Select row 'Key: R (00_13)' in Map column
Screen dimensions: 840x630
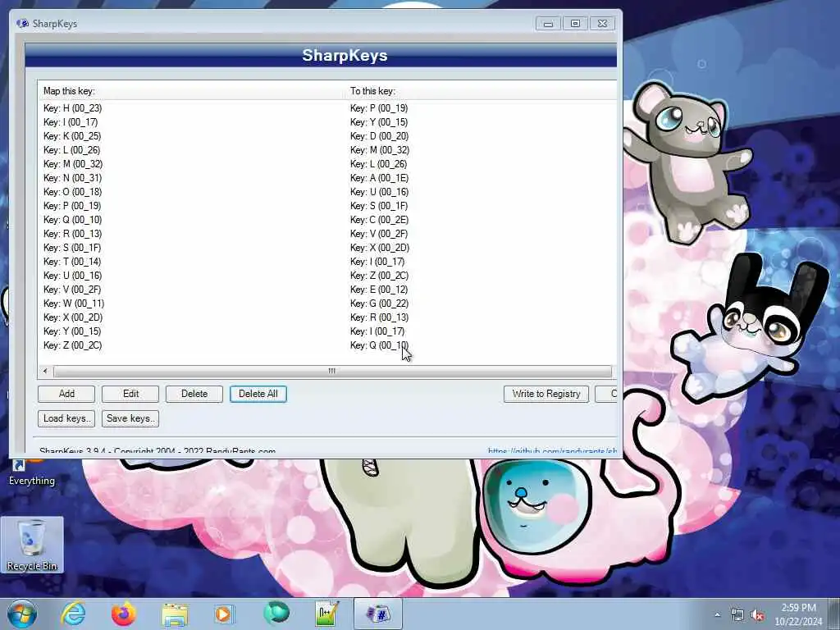coord(72,234)
